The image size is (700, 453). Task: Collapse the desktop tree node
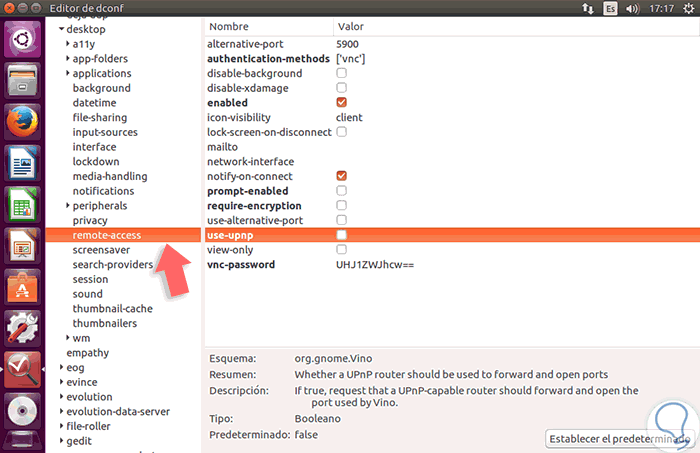(60, 30)
